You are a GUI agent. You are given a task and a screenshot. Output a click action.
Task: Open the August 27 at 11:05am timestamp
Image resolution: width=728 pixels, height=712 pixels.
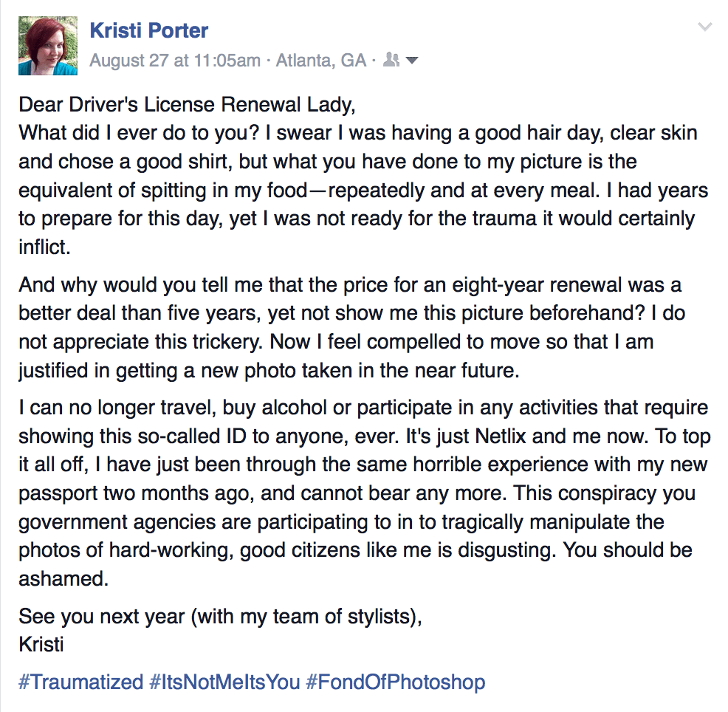[175, 61]
